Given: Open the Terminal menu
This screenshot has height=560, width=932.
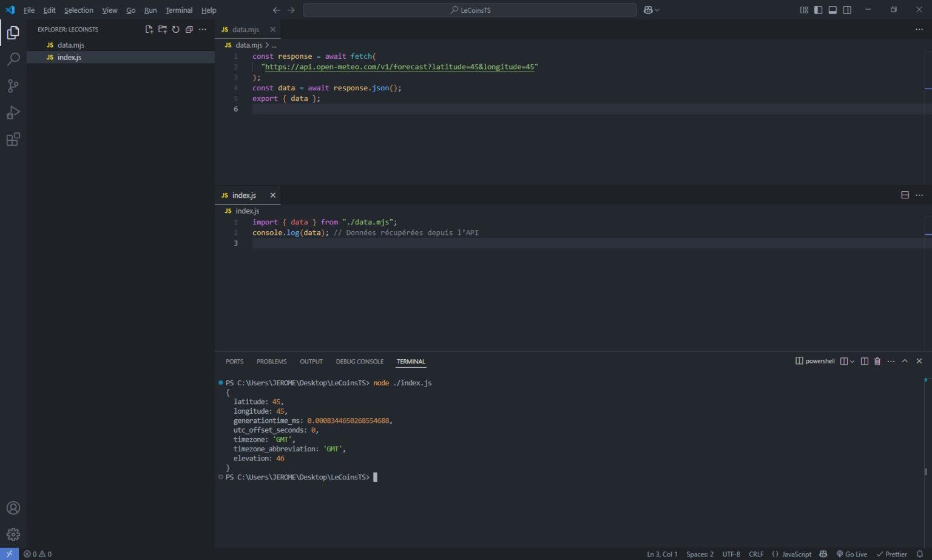Looking at the screenshot, I should pyautogui.click(x=178, y=10).
